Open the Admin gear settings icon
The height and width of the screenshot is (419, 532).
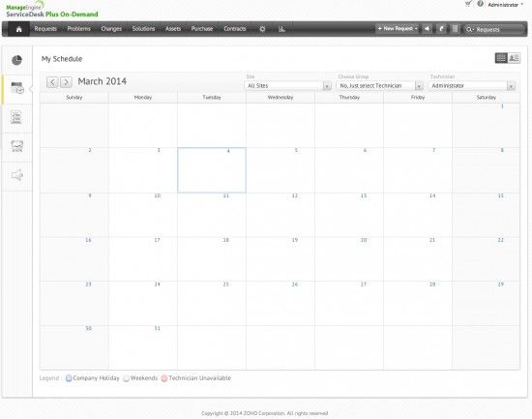click(x=262, y=29)
